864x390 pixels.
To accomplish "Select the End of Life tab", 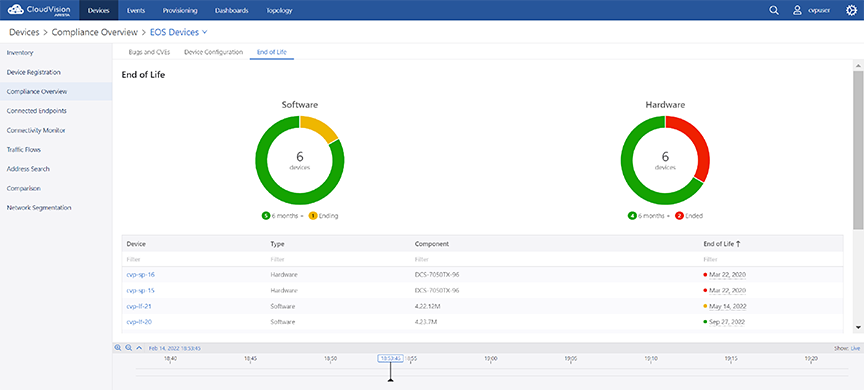I will (x=272, y=52).
